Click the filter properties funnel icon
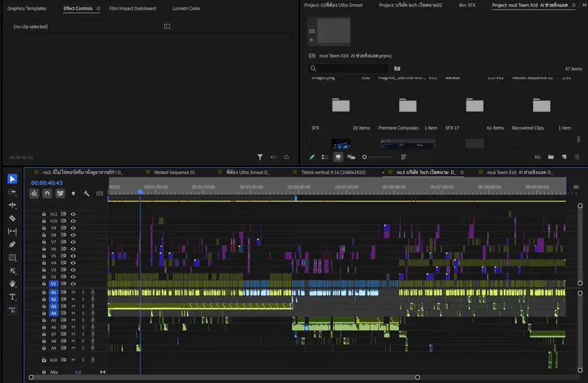588x383 pixels. [x=260, y=157]
